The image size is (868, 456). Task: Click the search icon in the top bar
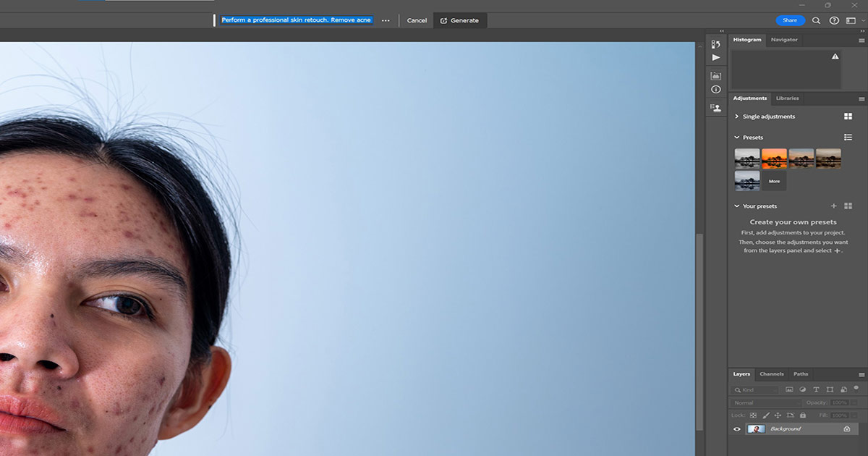coord(817,20)
